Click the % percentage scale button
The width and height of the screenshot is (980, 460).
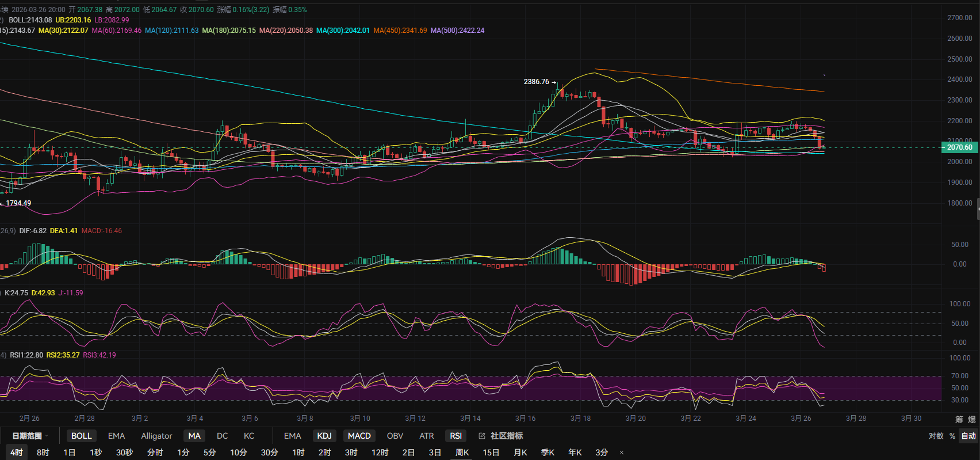click(x=952, y=436)
